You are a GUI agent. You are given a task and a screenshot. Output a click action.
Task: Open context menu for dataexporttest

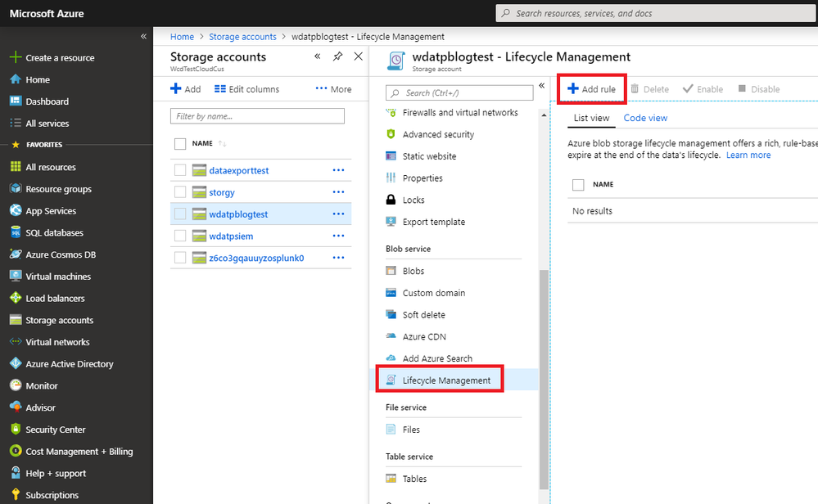tap(338, 170)
